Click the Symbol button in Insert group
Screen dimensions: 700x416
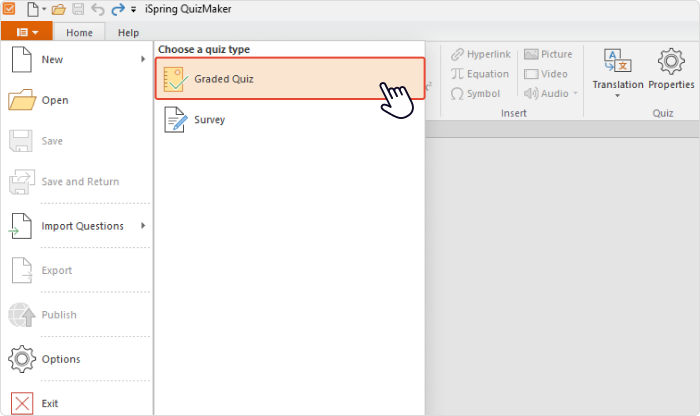tap(475, 93)
